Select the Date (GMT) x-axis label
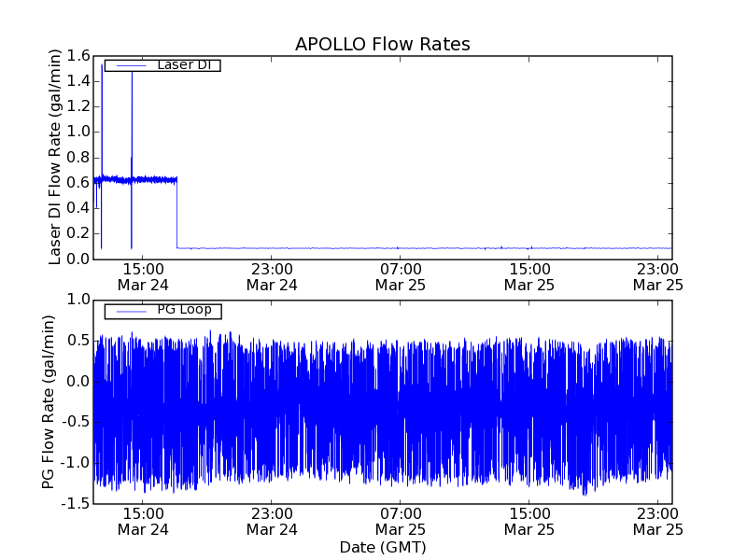The image size is (747, 560). pos(382,546)
